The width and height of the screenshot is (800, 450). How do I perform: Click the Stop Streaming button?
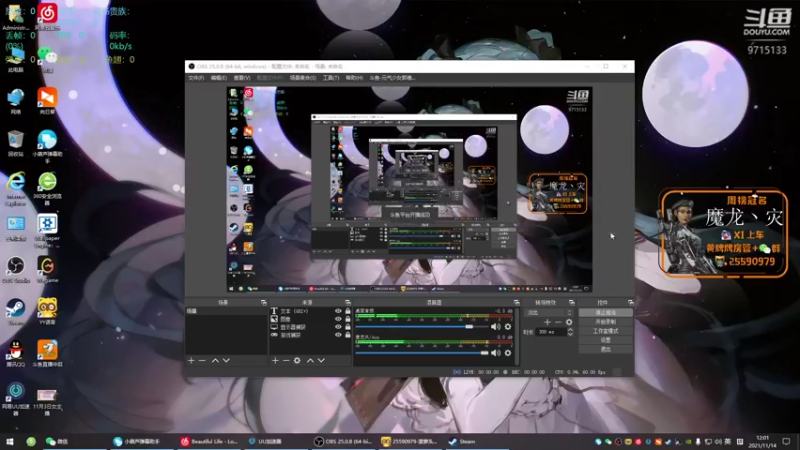coord(606,312)
